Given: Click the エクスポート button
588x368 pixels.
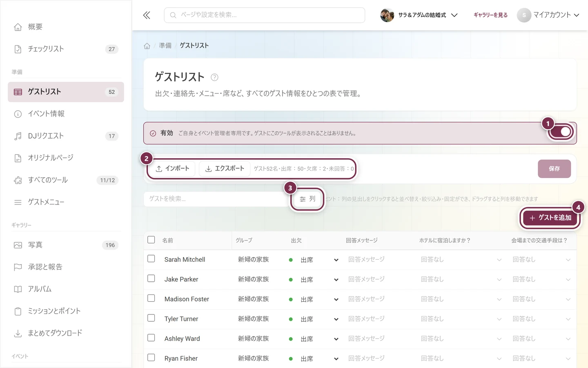Looking at the screenshot, I should point(225,168).
